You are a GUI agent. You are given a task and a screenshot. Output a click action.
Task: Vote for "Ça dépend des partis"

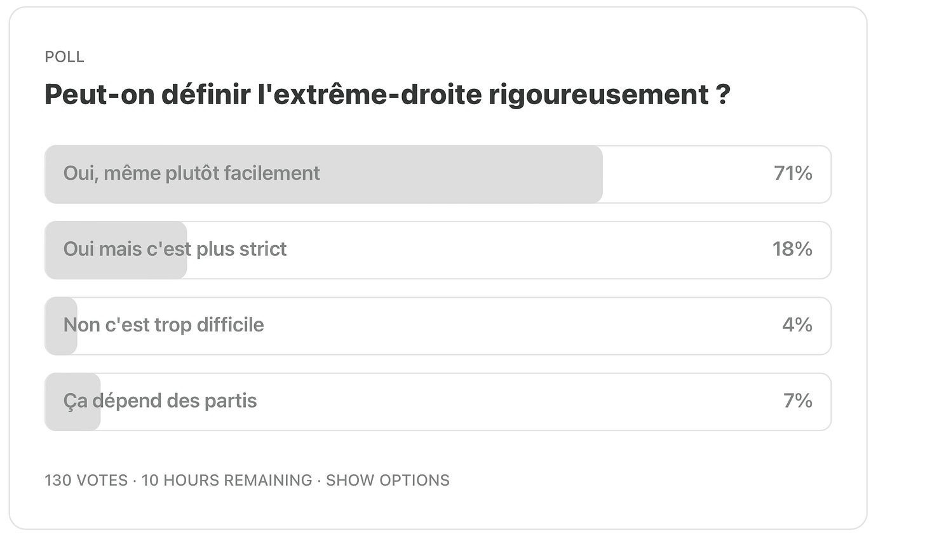pyautogui.click(x=438, y=402)
